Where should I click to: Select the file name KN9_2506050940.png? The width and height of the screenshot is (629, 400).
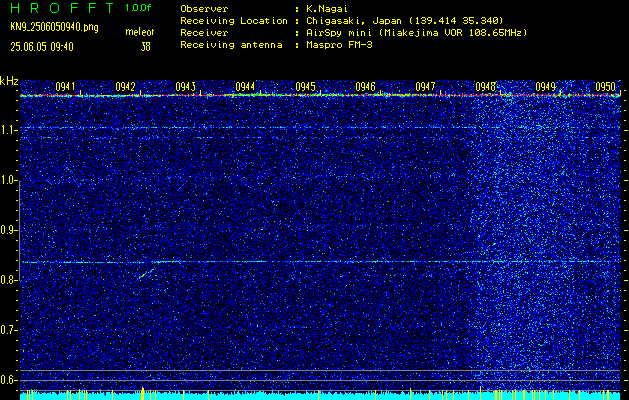click(x=54, y=27)
